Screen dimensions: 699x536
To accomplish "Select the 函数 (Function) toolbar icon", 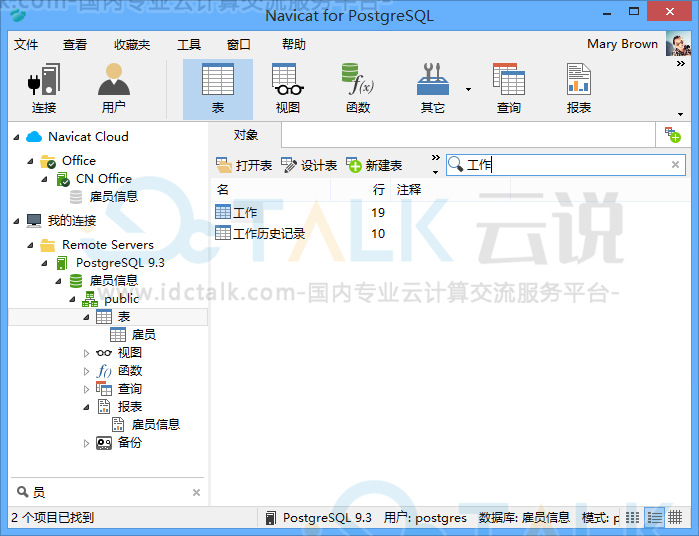I will tap(358, 89).
